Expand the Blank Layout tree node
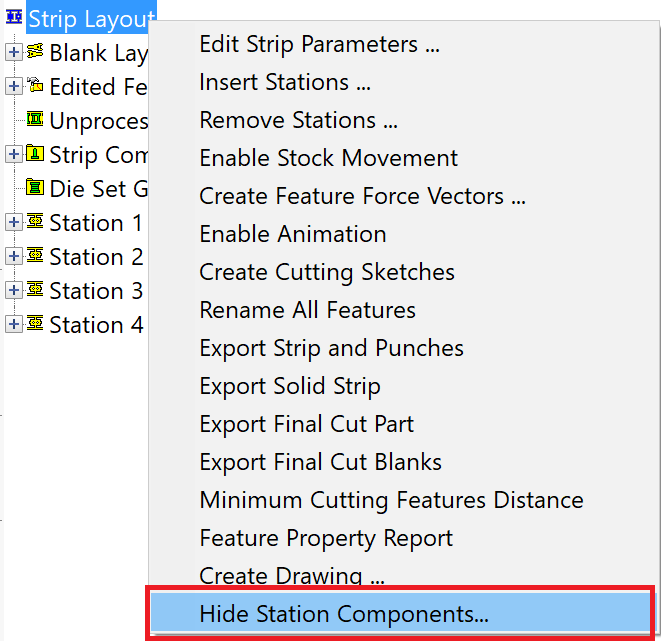This screenshot has height=641, width=661. pyautogui.click(x=13, y=52)
